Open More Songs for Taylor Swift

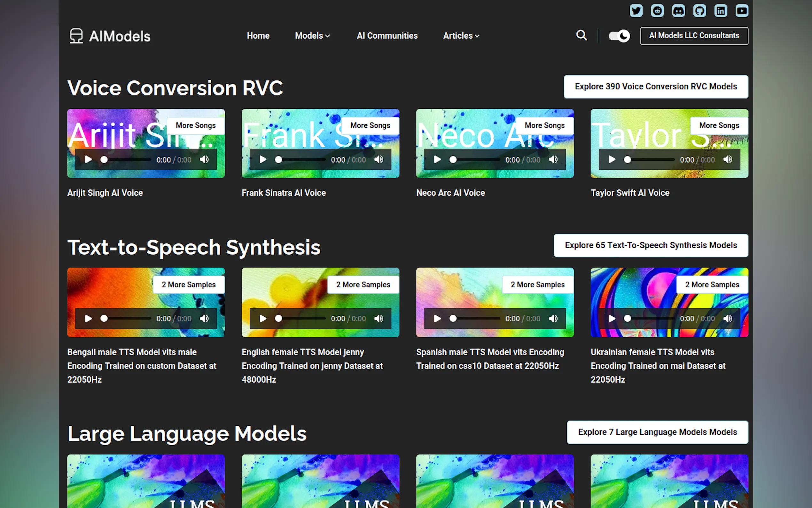pos(719,125)
